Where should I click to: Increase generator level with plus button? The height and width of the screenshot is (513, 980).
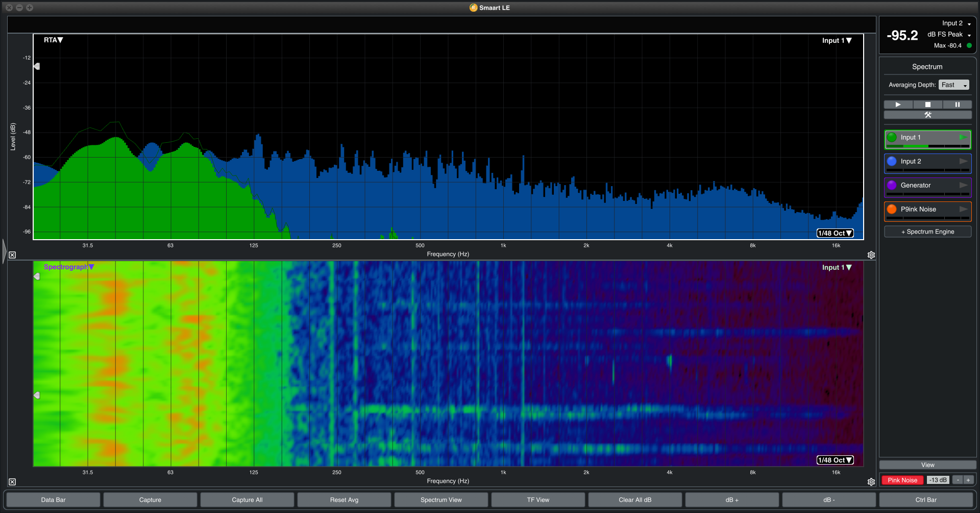click(x=968, y=480)
